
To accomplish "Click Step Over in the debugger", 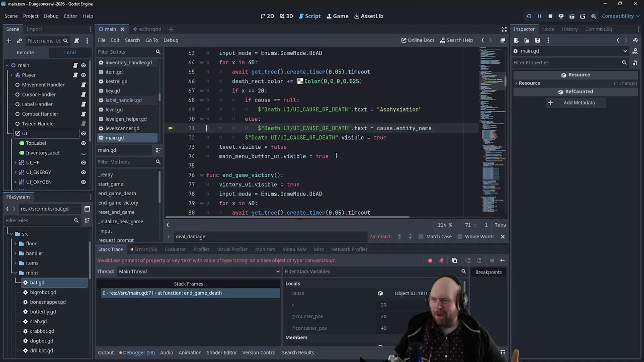I will [x=478, y=260].
